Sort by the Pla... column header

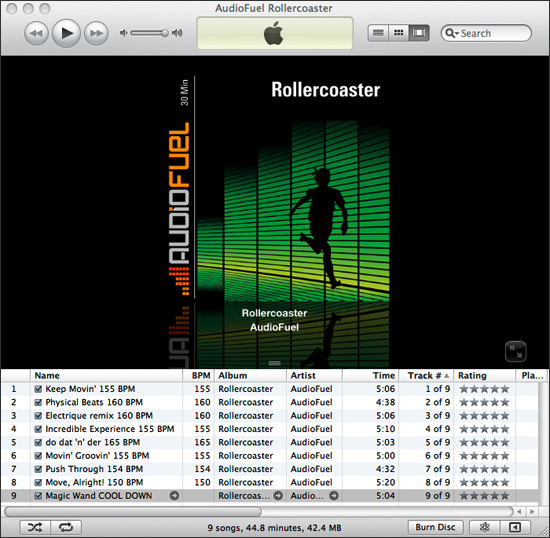(532, 376)
